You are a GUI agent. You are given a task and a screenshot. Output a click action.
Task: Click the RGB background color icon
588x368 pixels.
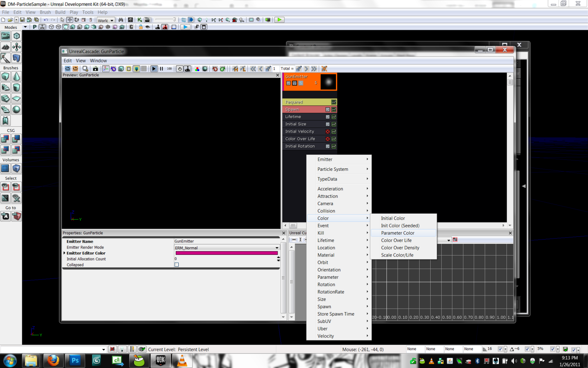(197, 69)
